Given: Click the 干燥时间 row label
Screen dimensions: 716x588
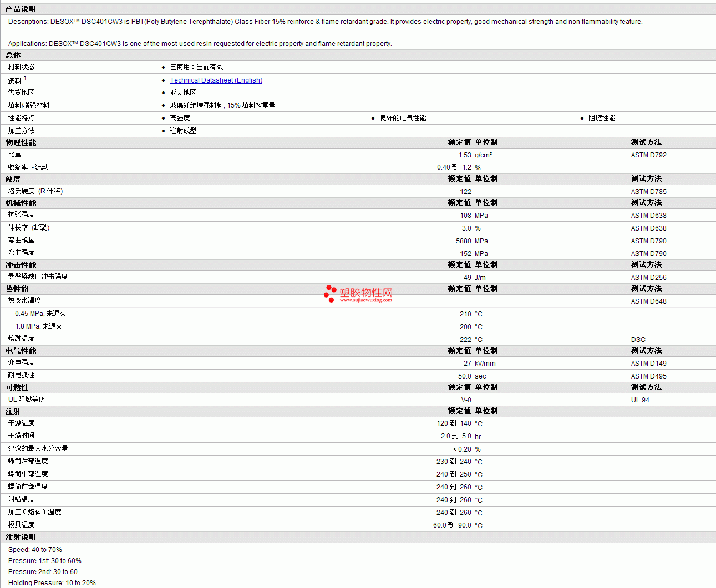Looking at the screenshot, I should 21,436.
